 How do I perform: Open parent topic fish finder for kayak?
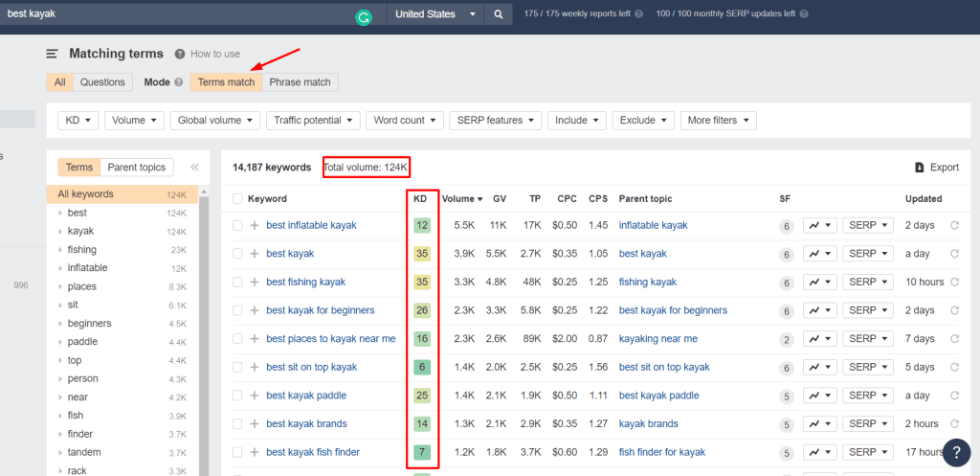coord(662,452)
